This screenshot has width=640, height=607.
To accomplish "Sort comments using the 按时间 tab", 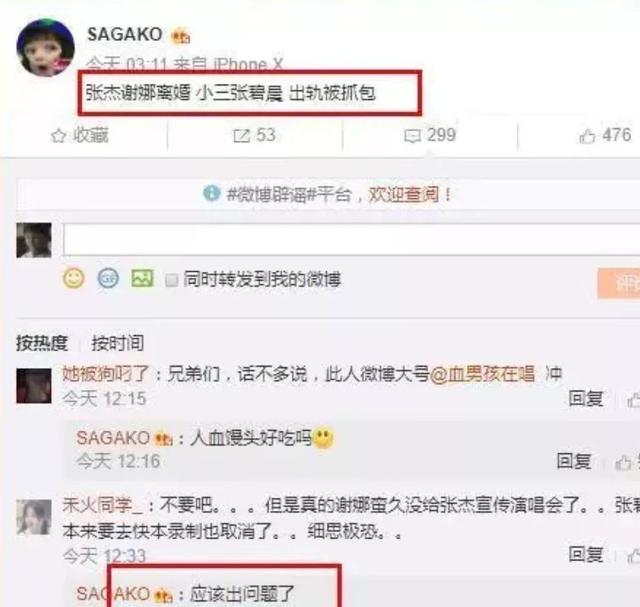I will coord(118,342).
